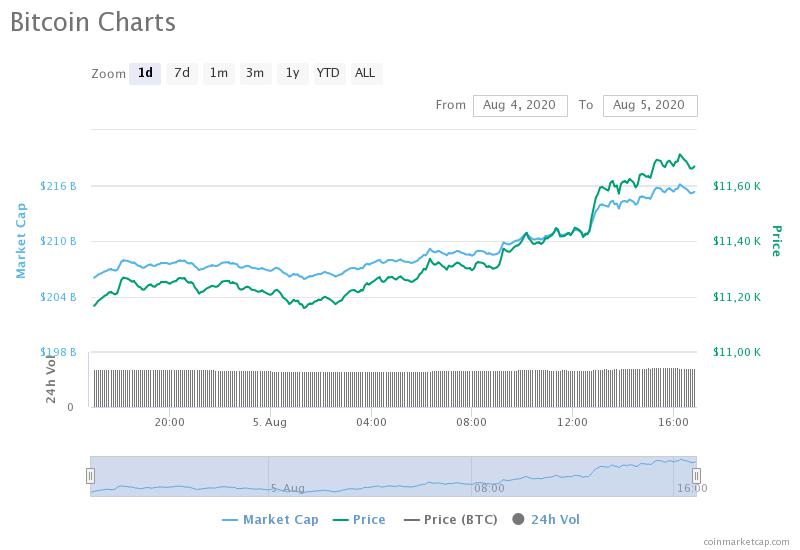Click the Bitcoin Charts heading
Screen dimensions: 800x550
[x=93, y=22]
